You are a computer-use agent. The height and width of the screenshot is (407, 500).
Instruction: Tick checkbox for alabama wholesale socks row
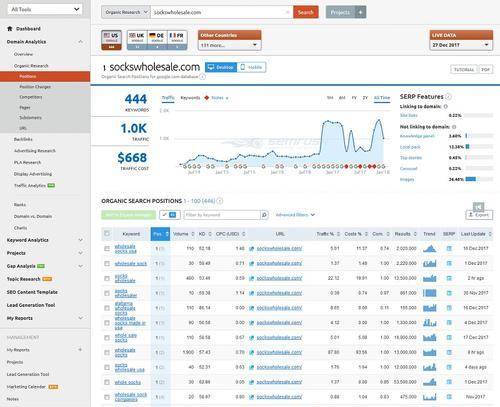(107, 308)
